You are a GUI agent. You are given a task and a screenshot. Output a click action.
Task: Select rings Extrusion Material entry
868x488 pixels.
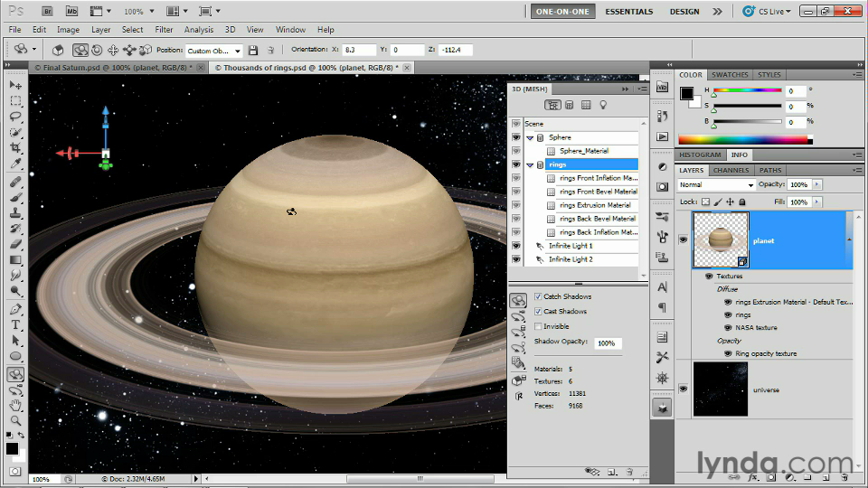tap(595, 205)
